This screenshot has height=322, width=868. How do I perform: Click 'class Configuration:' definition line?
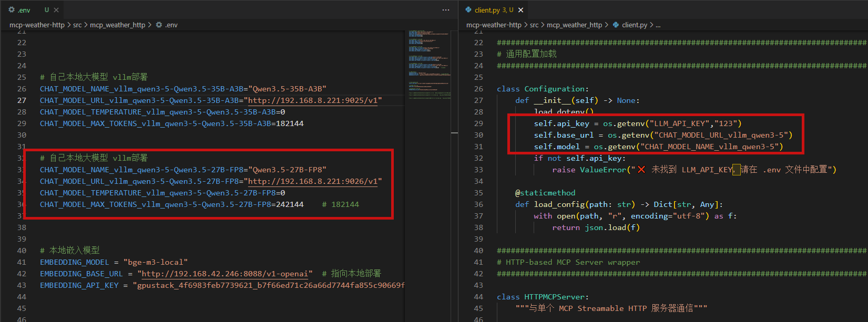coord(543,89)
